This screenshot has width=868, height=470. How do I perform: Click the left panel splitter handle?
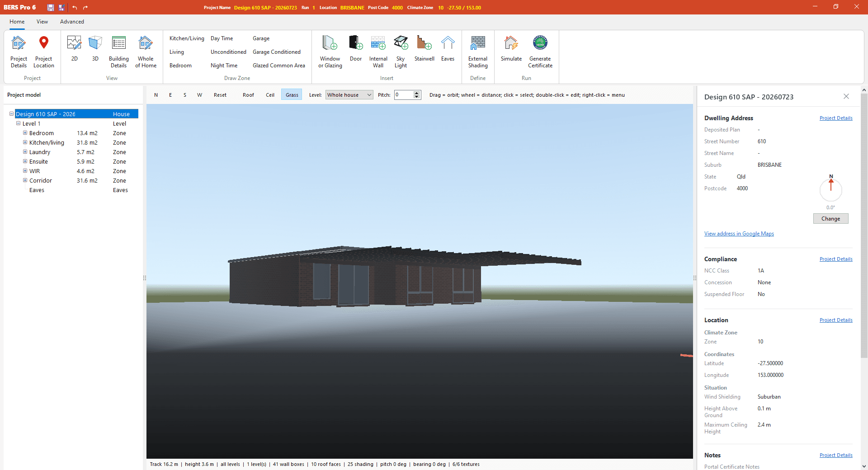145,278
